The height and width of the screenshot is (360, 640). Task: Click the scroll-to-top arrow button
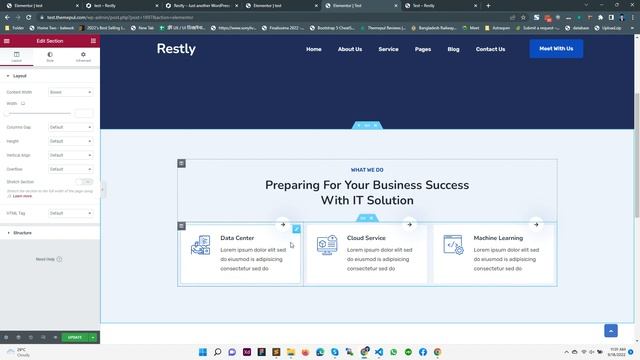pos(611,331)
